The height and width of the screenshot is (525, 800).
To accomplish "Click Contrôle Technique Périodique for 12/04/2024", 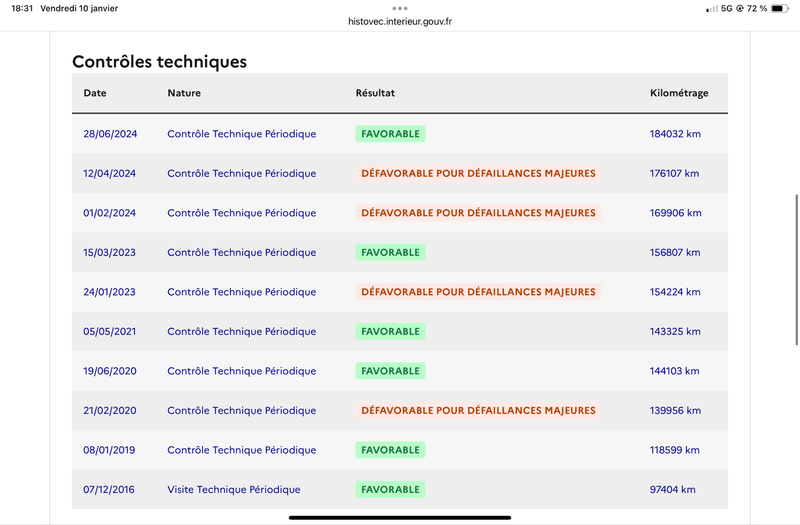I will (242, 173).
